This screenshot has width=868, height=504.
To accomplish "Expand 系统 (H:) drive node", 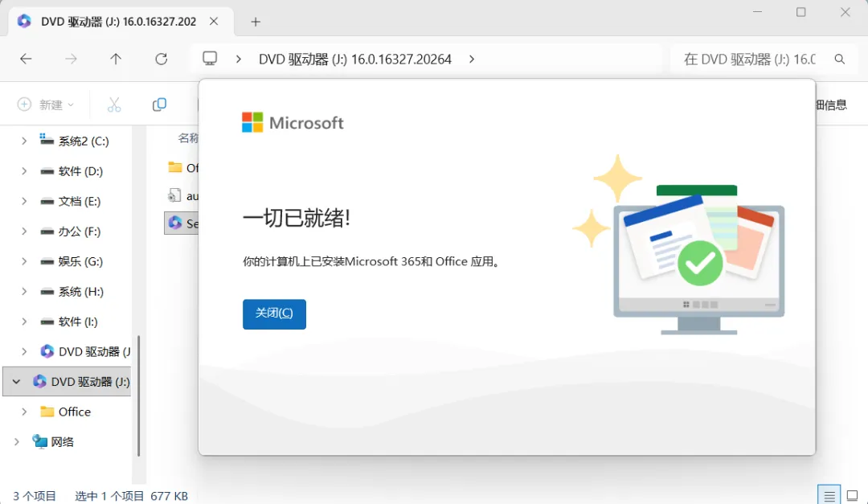I will click(24, 291).
